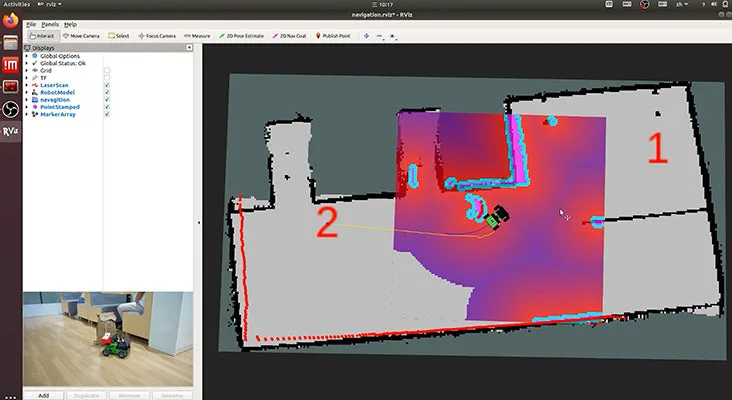732x400 pixels.
Task: Click the clock in the top bar
Action: pyautogui.click(x=385, y=4)
